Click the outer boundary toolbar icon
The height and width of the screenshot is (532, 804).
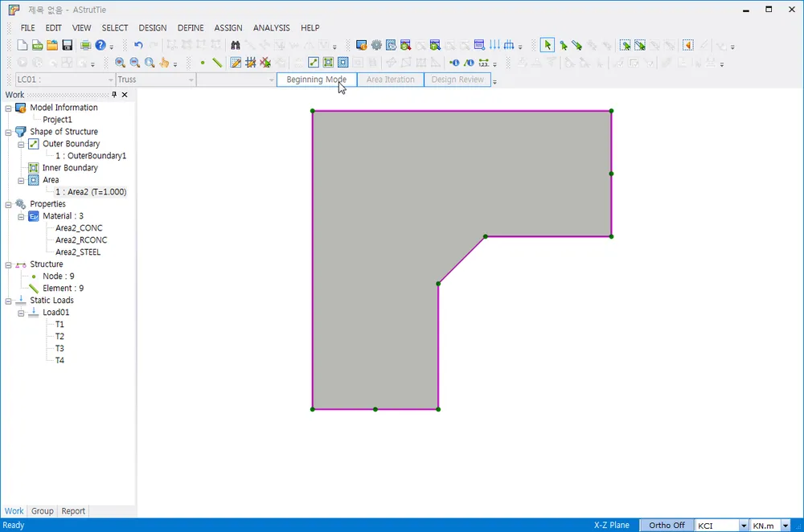pyautogui.click(x=314, y=63)
